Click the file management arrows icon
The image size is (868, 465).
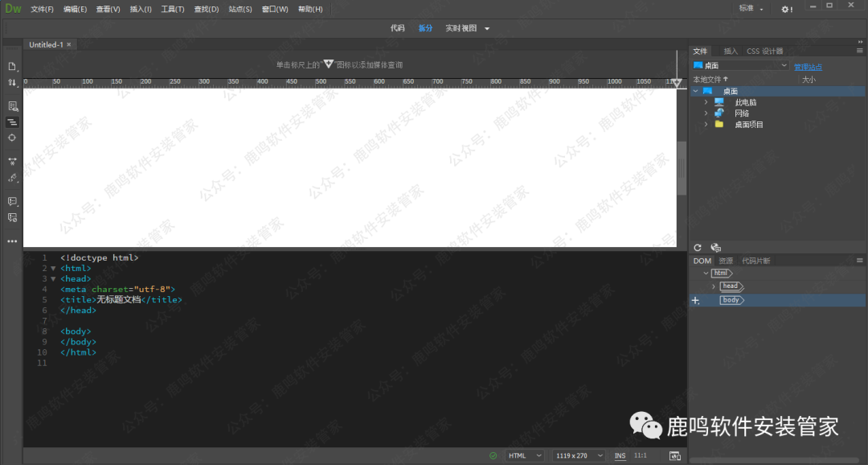(x=12, y=82)
